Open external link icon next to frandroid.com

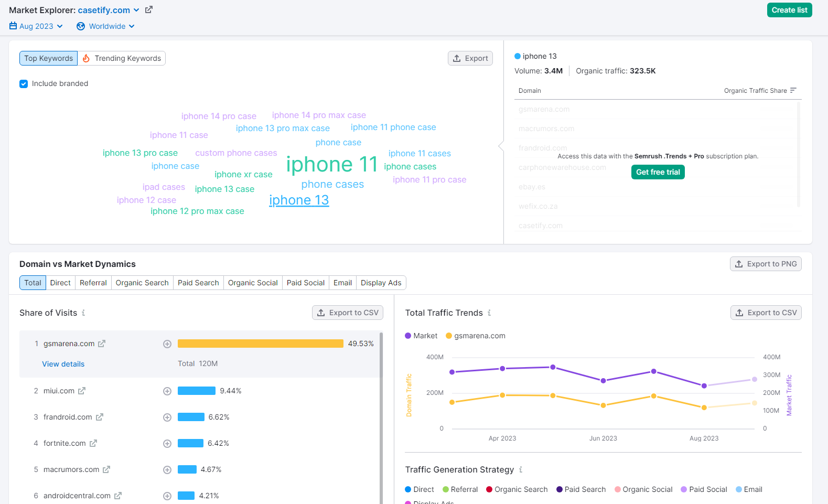click(100, 417)
